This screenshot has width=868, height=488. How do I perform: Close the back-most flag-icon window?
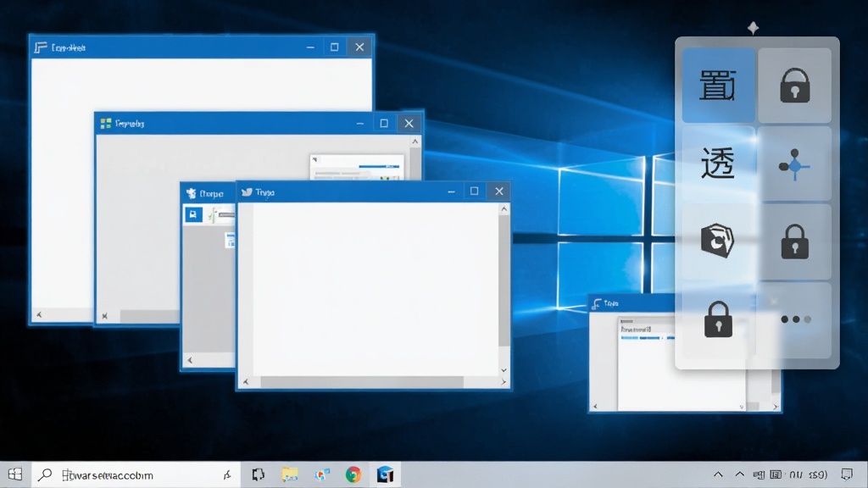[x=359, y=47]
